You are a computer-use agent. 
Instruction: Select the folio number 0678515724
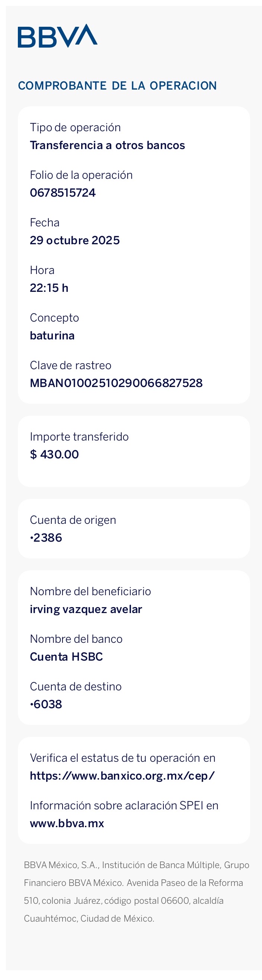[x=63, y=193]
